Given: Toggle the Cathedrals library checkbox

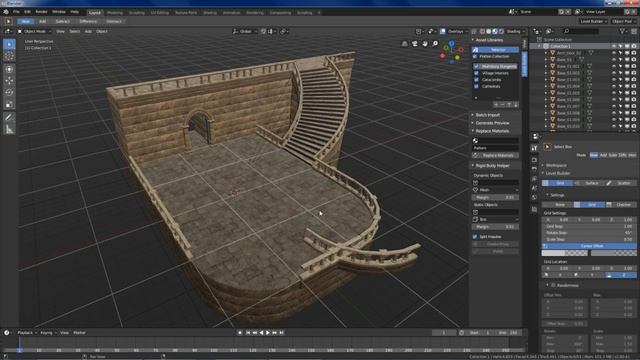Looking at the screenshot, I should coord(476,86).
